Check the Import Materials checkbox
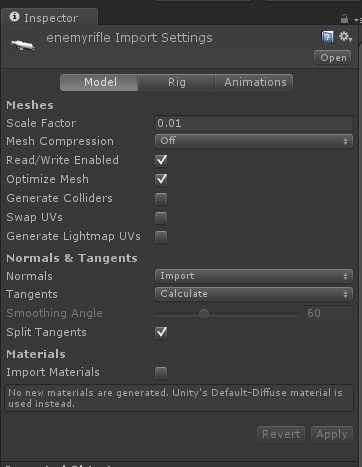The width and height of the screenshot is (362, 467). [161, 372]
